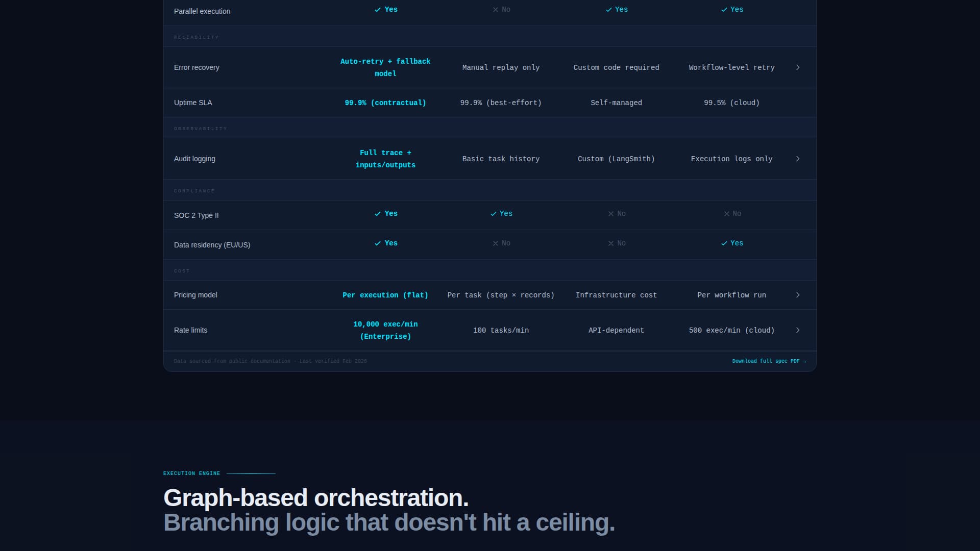Image resolution: width=980 pixels, height=551 pixels.
Task: Click the 'Data residency (EU/US)' row label
Action: point(212,245)
